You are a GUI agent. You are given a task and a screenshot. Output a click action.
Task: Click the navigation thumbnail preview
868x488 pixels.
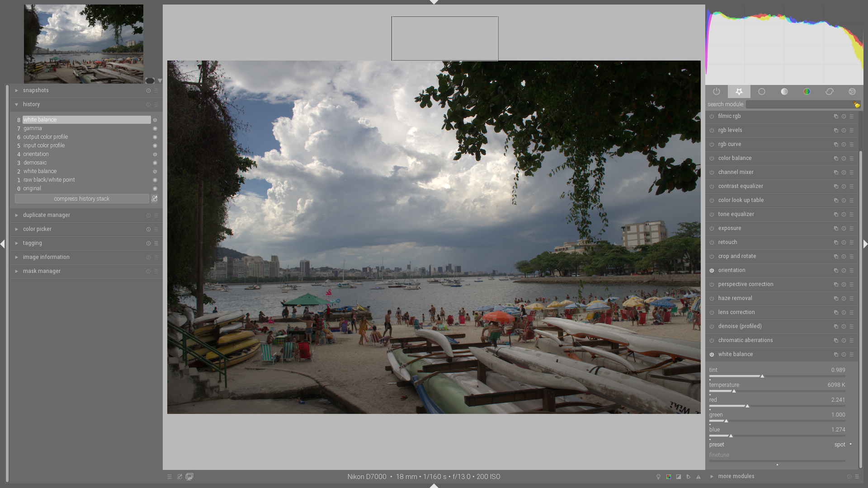pos(84,44)
